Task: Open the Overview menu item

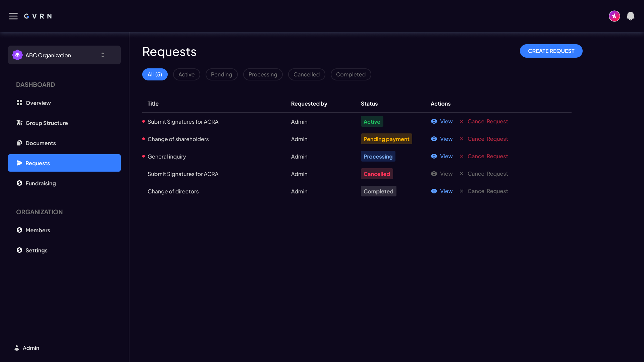Action: (64, 103)
